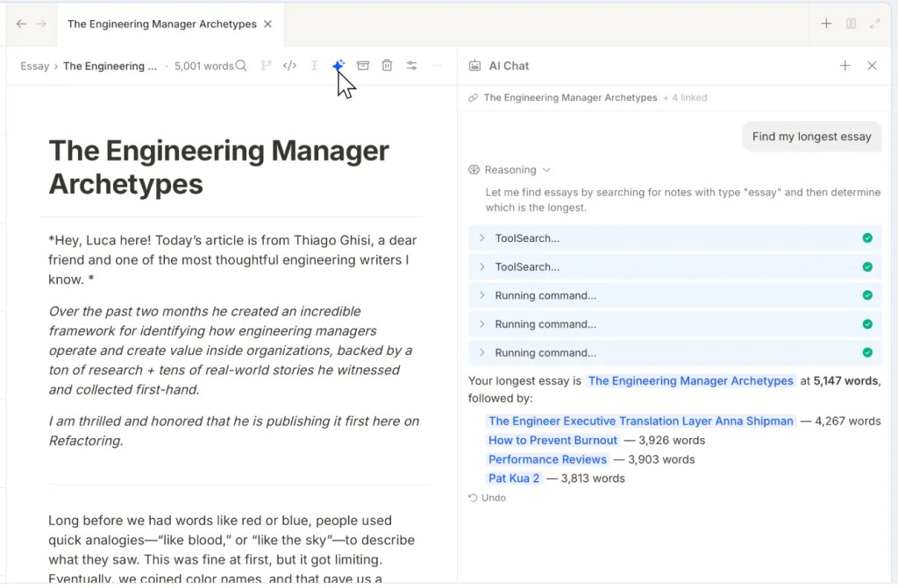Open note properties sliders icon

pos(411,66)
